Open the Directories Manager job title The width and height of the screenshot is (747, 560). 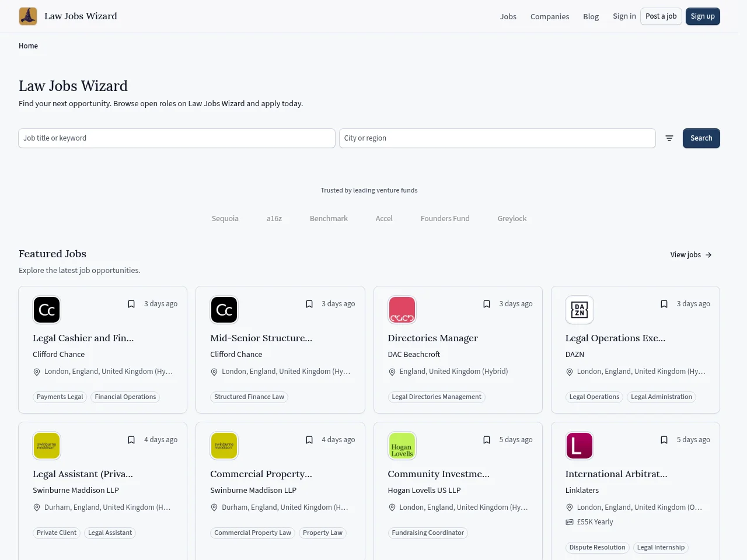[x=433, y=338]
